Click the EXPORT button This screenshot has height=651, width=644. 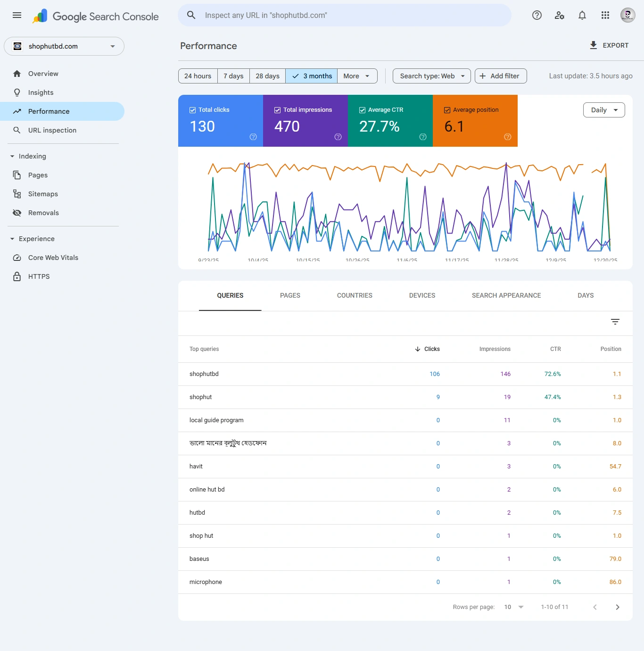609,45
